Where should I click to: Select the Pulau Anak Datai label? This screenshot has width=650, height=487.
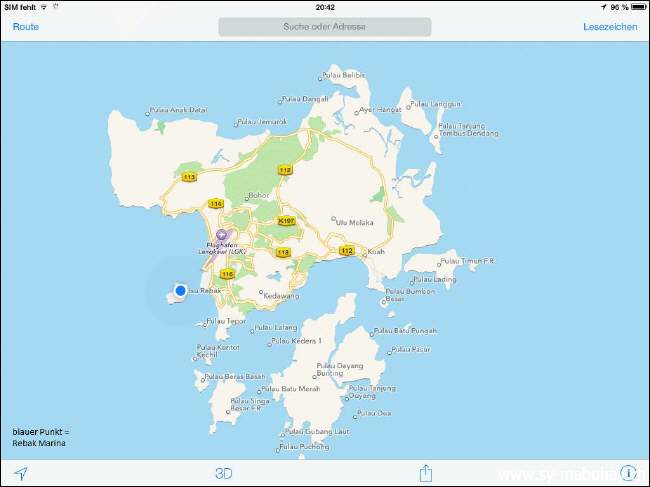pos(178,110)
